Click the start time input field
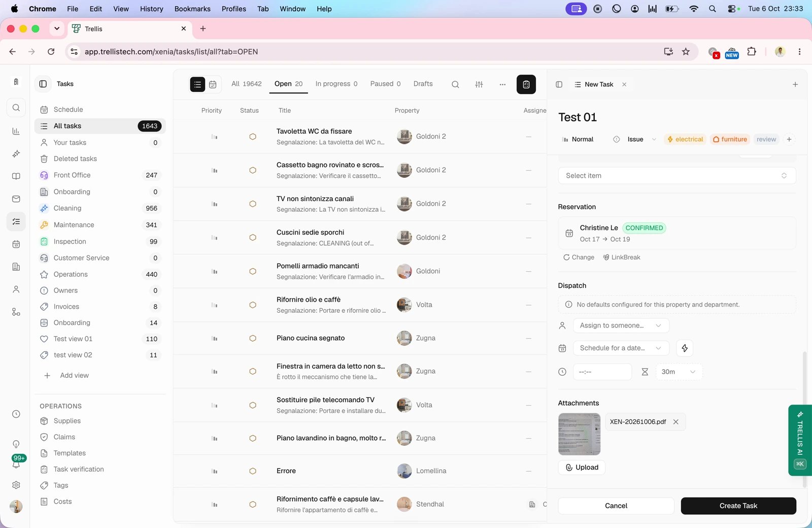Image resolution: width=812 pixels, height=528 pixels. pos(602,372)
